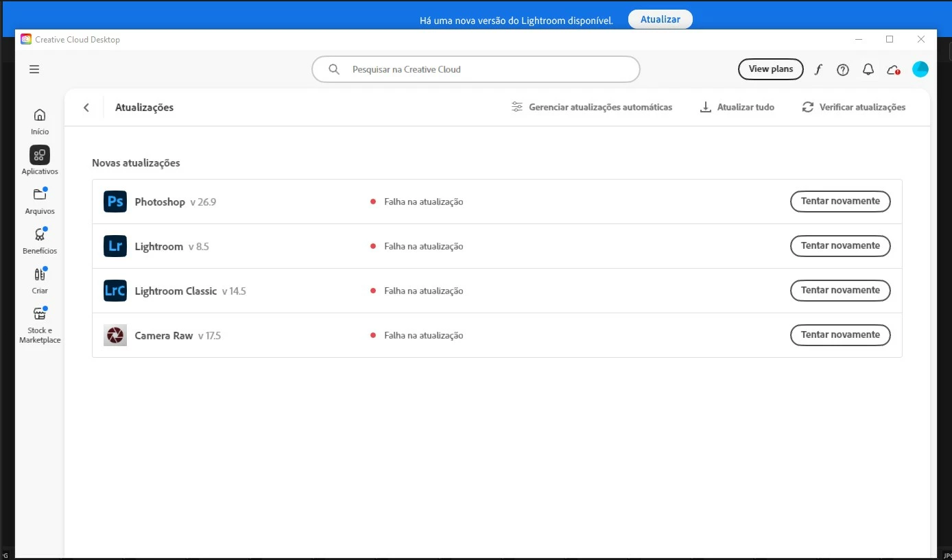Image resolution: width=952 pixels, height=560 pixels.
Task: Open the hamburger menu
Action: [x=34, y=69]
